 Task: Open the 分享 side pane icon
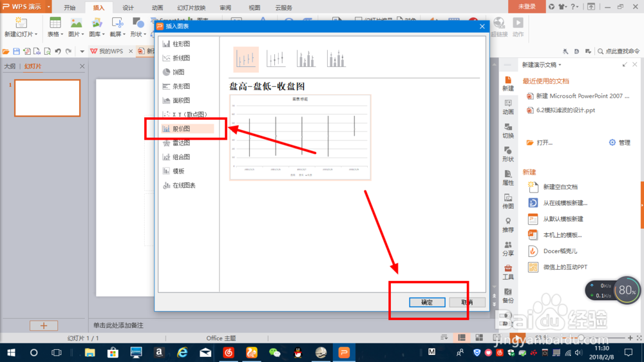point(508,249)
